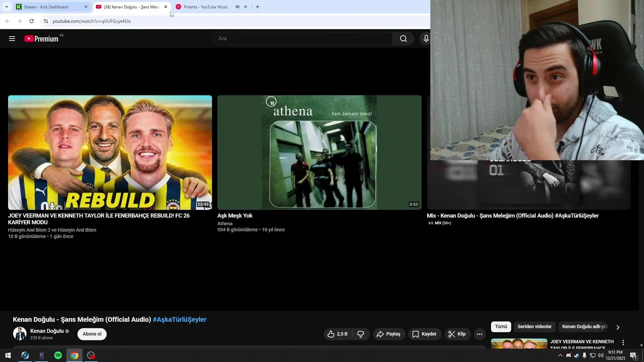Share the video via Paylaş
The height and width of the screenshot is (362, 644).
point(388,334)
